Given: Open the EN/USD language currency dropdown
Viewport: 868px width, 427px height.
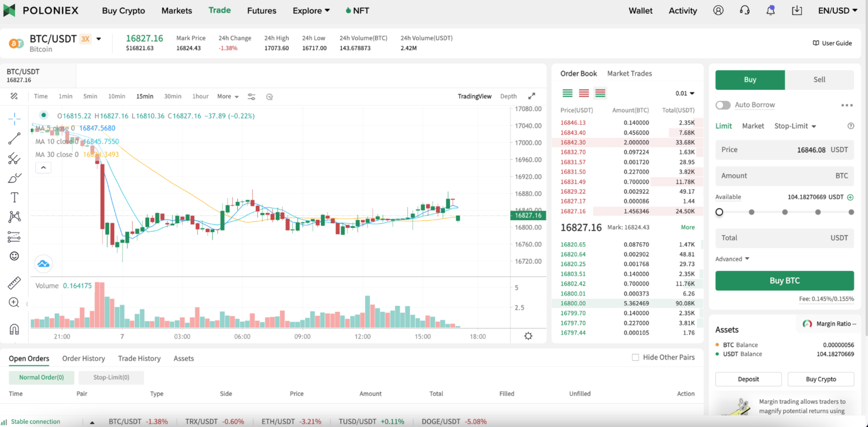Looking at the screenshot, I should (x=837, y=10).
